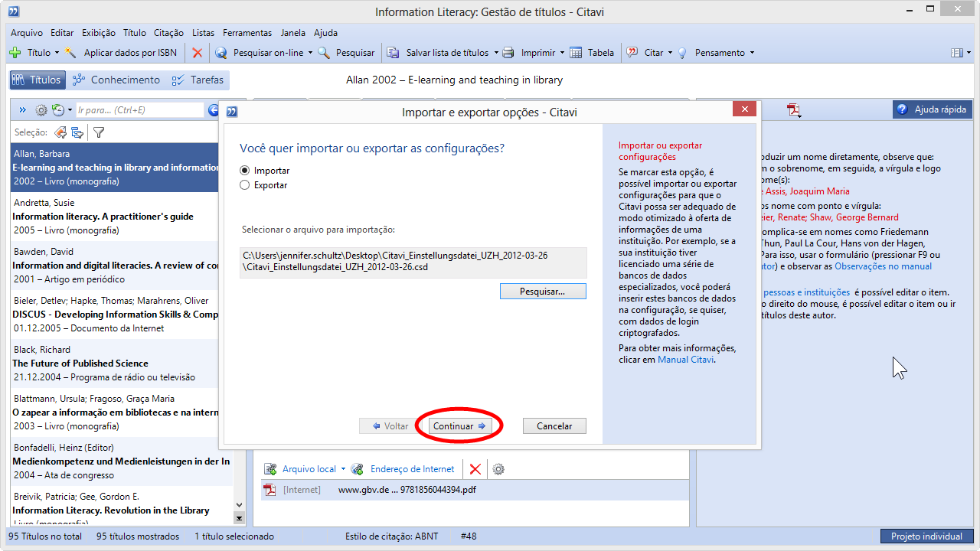Click the Ajuda rápida button
Image resolution: width=980 pixels, height=551 pixels.
click(933, 109)
